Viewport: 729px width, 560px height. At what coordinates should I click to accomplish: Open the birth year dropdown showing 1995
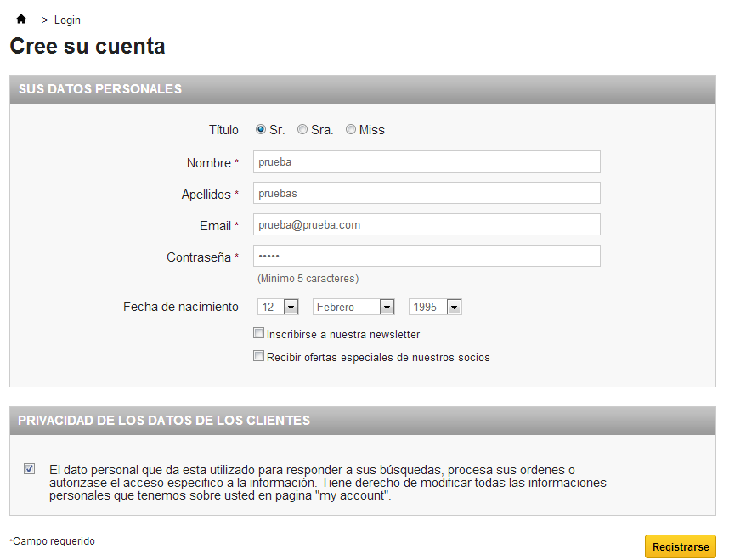pyautogui.click(x=435, y=307)
